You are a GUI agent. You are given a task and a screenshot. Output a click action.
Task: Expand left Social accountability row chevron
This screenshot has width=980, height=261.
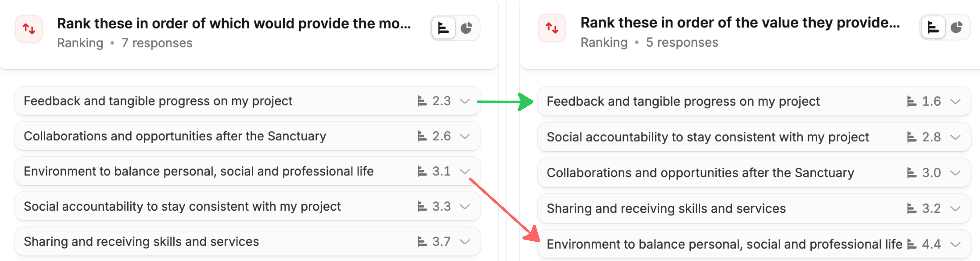click(x=464, y=206)
